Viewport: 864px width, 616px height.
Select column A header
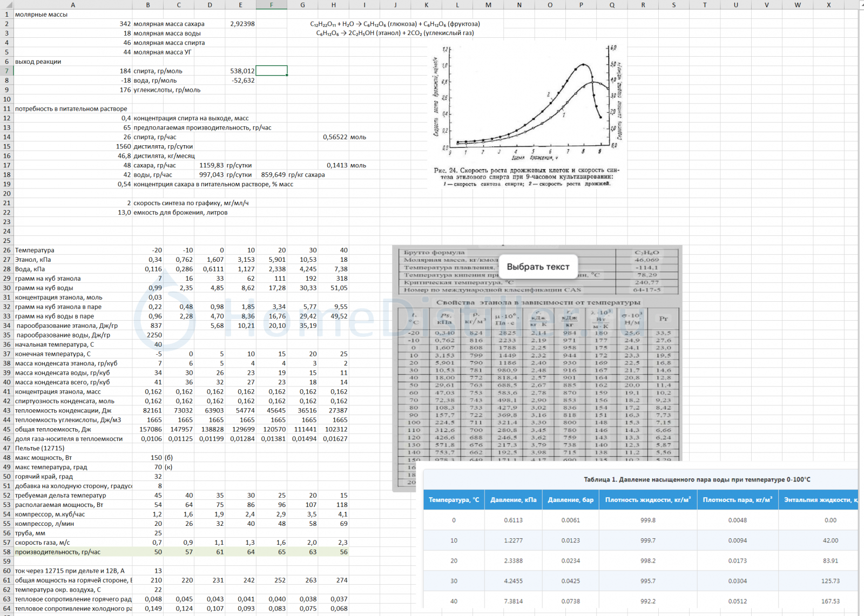pos(73,5)
